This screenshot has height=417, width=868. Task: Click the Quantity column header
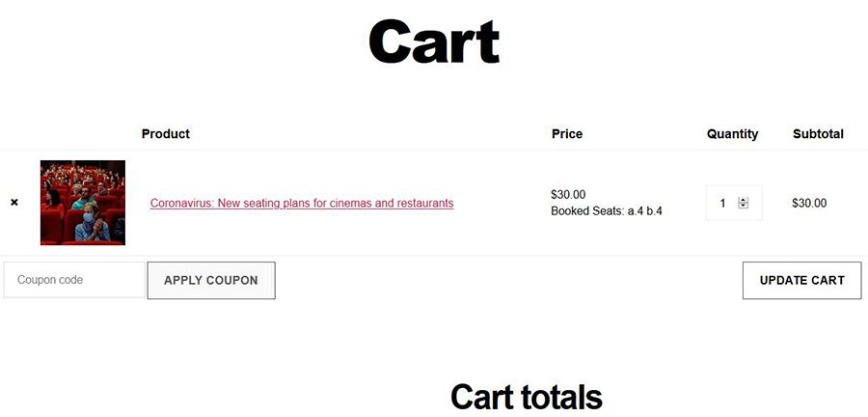(732, 134)
